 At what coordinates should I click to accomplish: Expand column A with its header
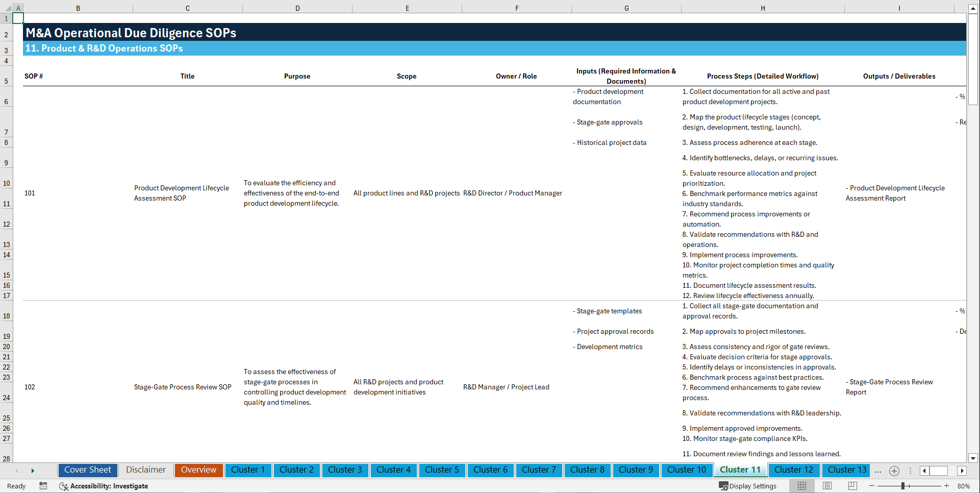(x=18, y=8)
